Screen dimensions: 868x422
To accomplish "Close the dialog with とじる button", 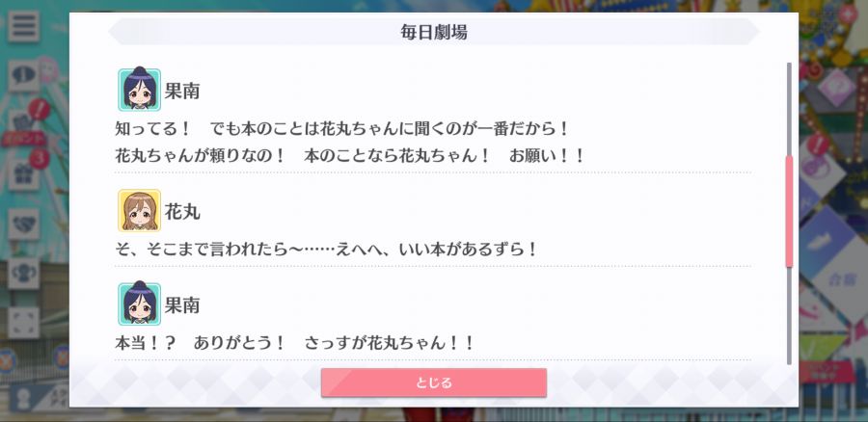I will (x=433, y=382).
